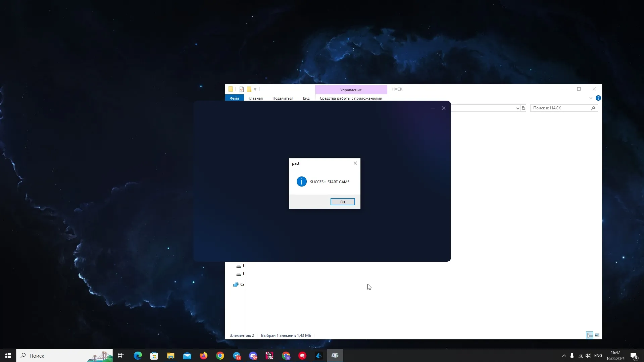Launch Microsoft Edge from the taskbar
The image size is (644, 362).
click(x=138, y=356)
